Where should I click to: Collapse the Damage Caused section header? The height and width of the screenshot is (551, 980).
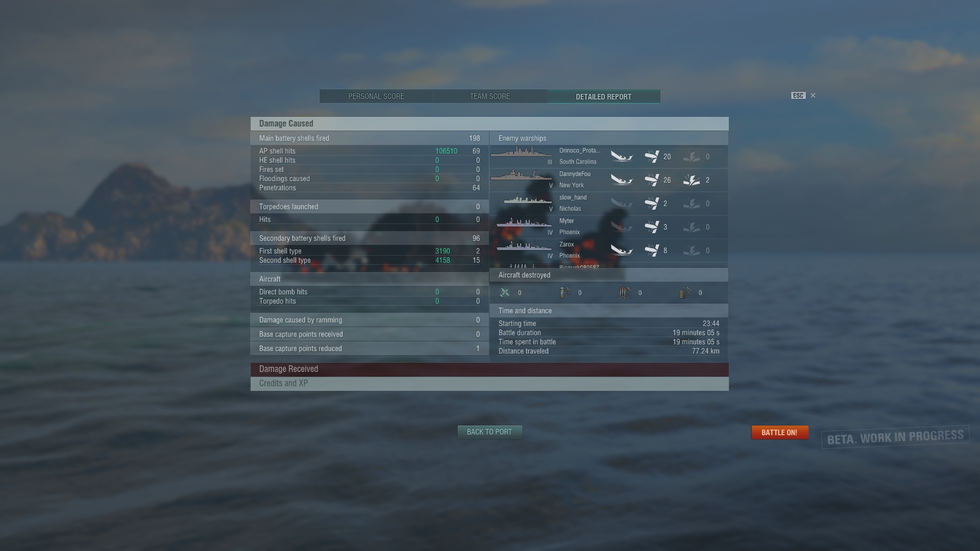(489, 123)
